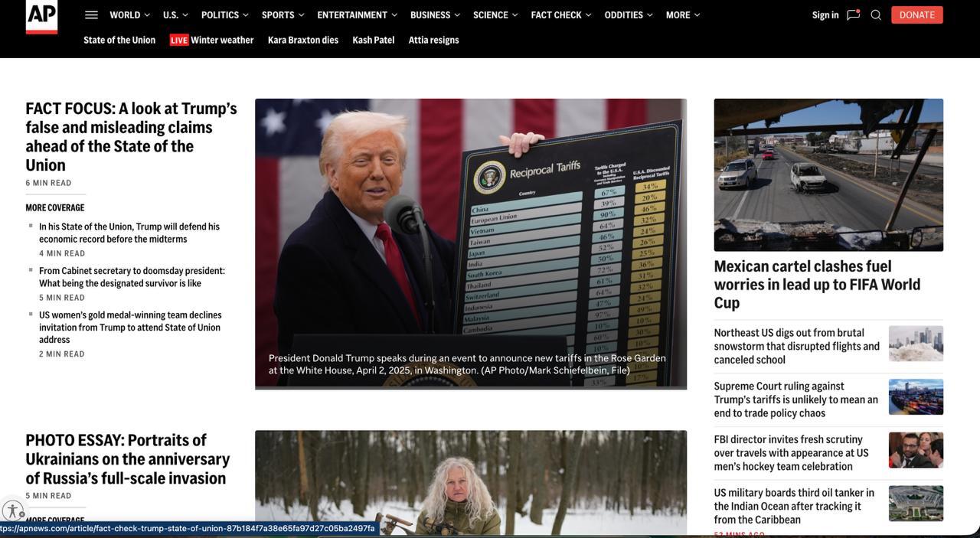Open the hamburger menu icon

pyautogui.click(x=91, y=15)
